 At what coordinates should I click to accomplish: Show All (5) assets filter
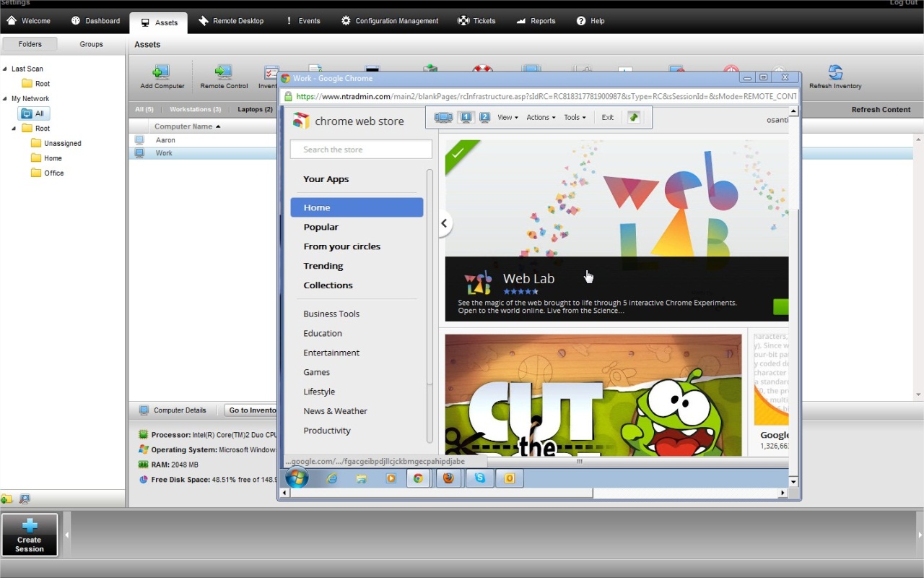pyautogui.click(x=144, y=110)
